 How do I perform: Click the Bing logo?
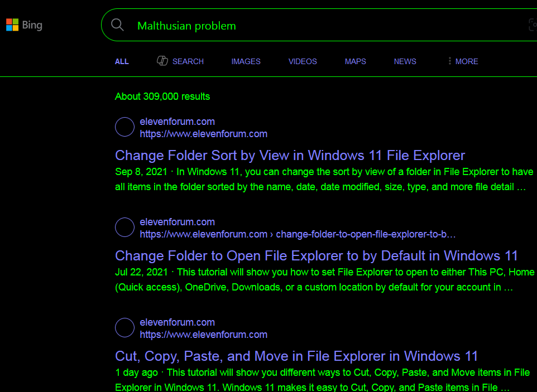[24, 25]
